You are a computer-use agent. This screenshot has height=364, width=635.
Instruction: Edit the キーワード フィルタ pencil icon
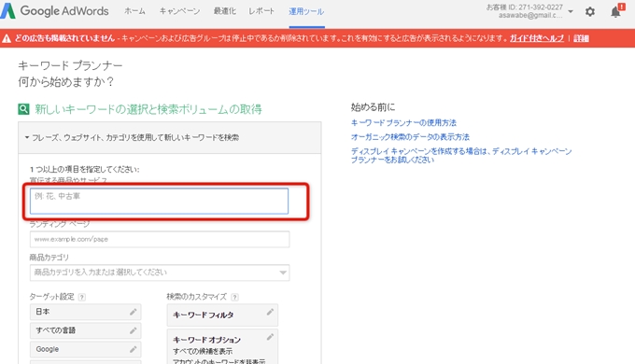coord(270,312)
